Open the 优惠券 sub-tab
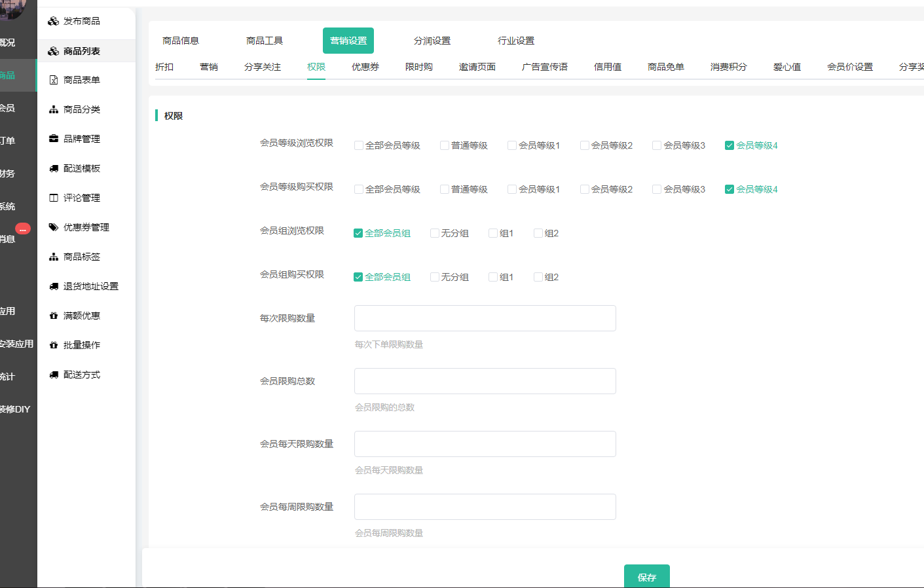Image resolution: width=924 pixels, height=588 pixels. (x=365, y=67)
